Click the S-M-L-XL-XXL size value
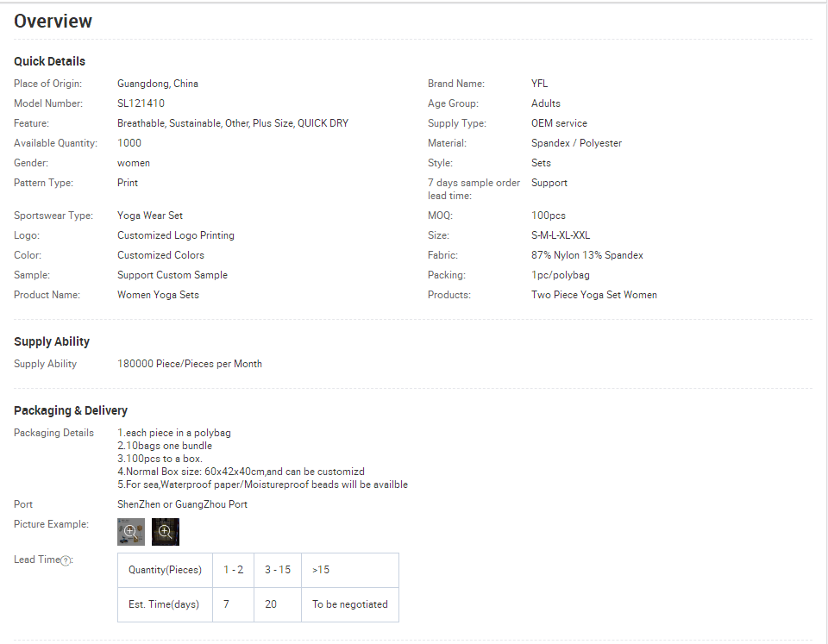The image size is (828, 644). [x=561, y=235]
